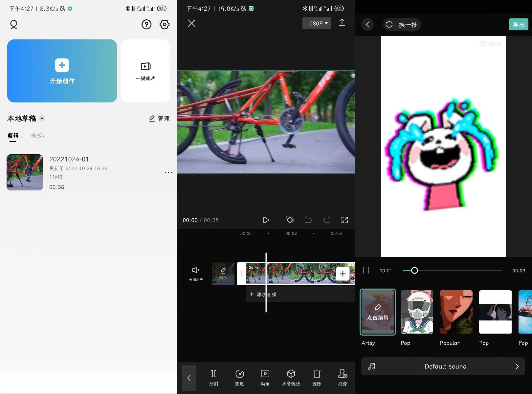
Task: Tap the 一键成片 one-tap video card
Action: click(145, 71)
